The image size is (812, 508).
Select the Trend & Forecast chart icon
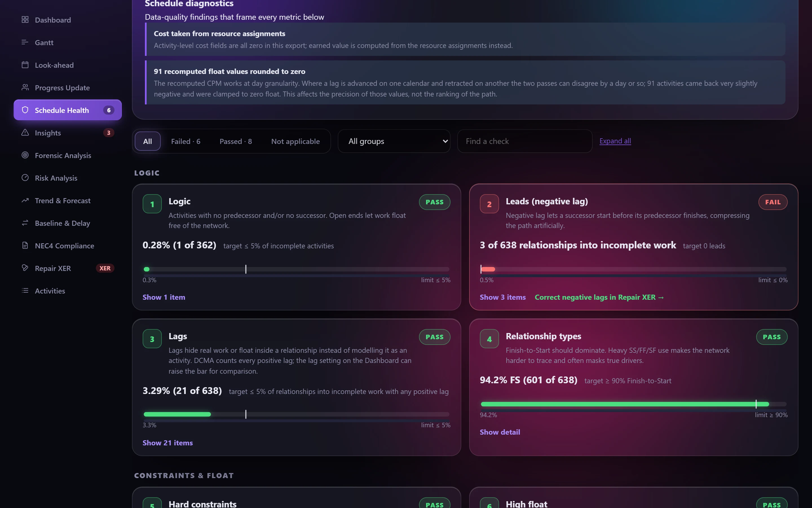[x=25, y=200]
